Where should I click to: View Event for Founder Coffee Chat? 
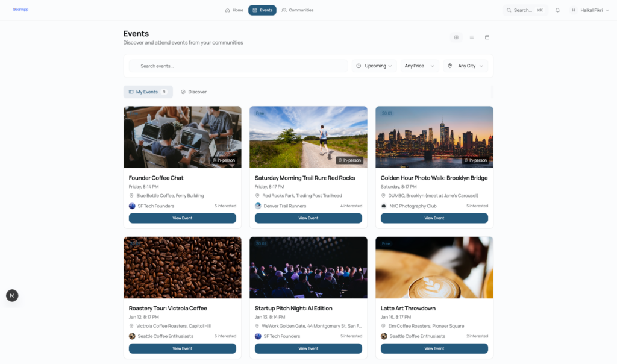(182, 218)
